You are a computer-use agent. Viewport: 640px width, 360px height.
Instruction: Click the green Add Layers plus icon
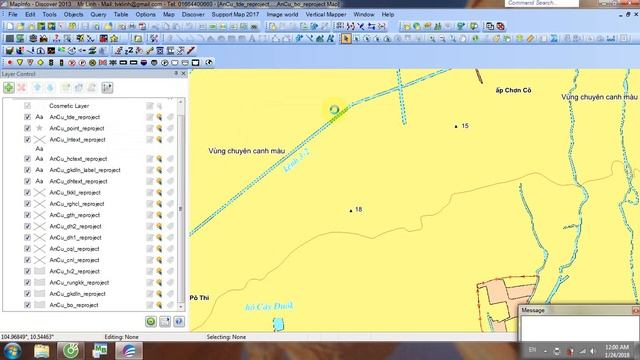[x=9, y=87]
